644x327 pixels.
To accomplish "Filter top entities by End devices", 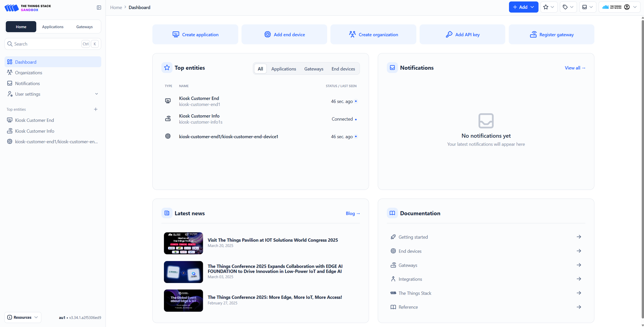I will [343, 69].
